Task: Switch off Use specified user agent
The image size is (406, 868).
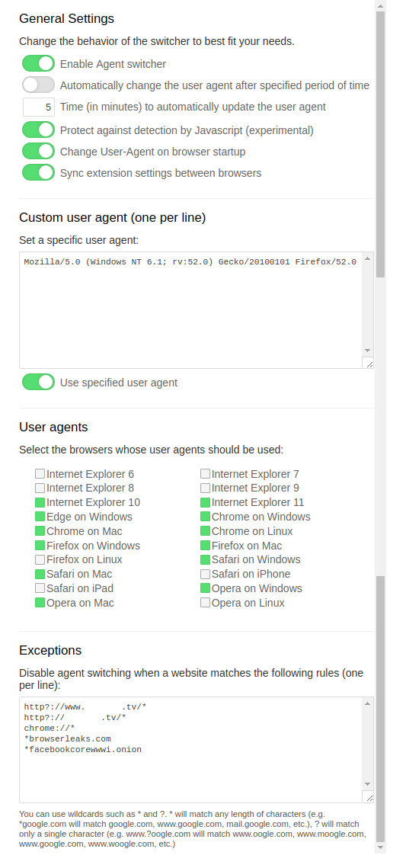Action: [38, 382]
